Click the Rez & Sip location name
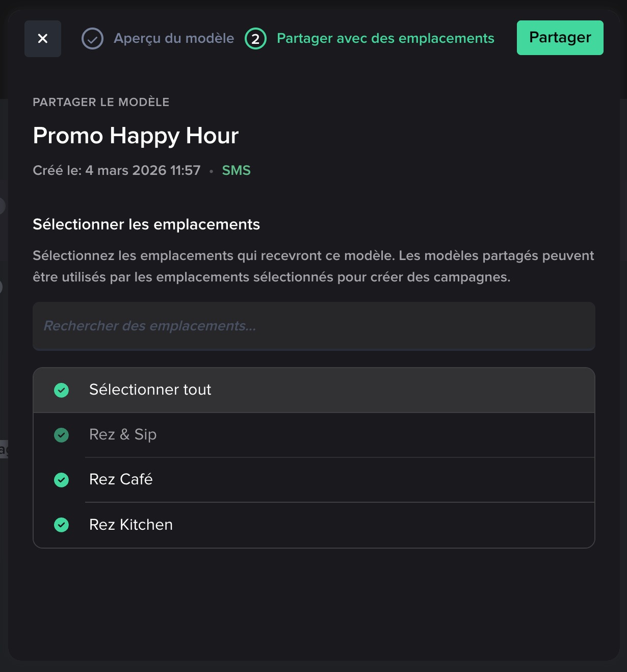Viewport: 627px width, 672px height. (123, 434)
